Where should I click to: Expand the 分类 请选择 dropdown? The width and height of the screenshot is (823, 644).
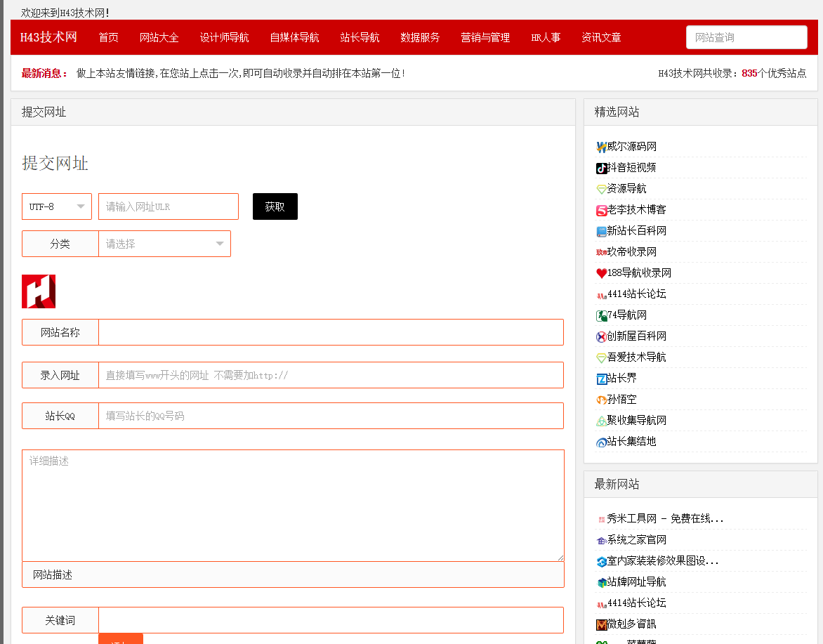tap(164, 244)
